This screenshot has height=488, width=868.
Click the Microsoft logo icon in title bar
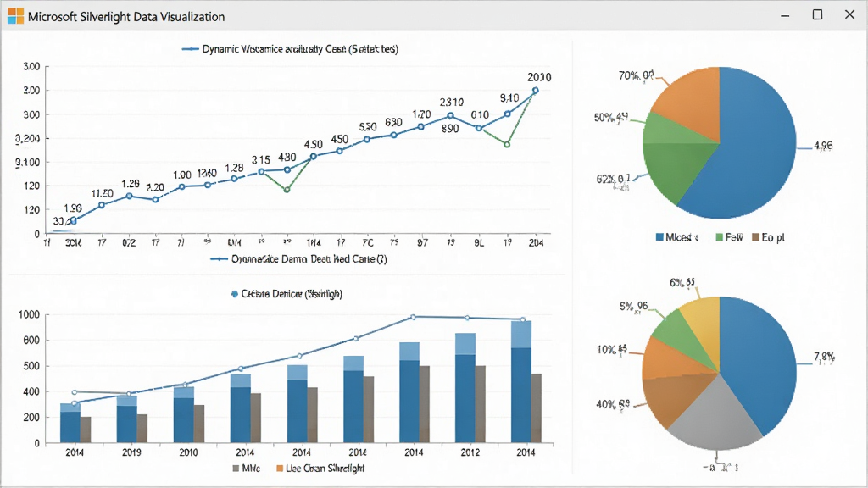(15, 16)
